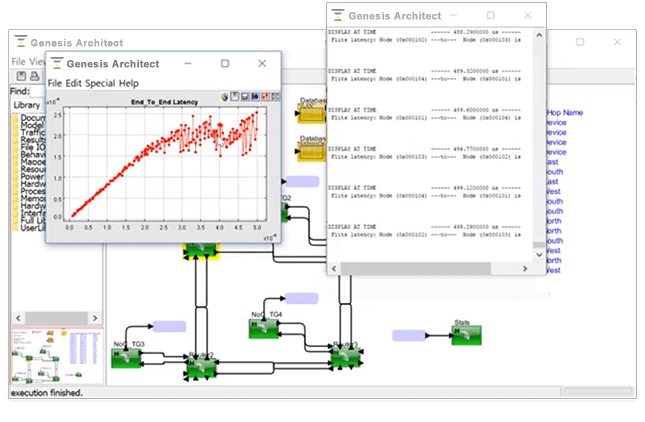Screen dimensions: 645x422
Task: Click the red plot toolbar icon
Action: pyautogui.click(x=265, y=97)
